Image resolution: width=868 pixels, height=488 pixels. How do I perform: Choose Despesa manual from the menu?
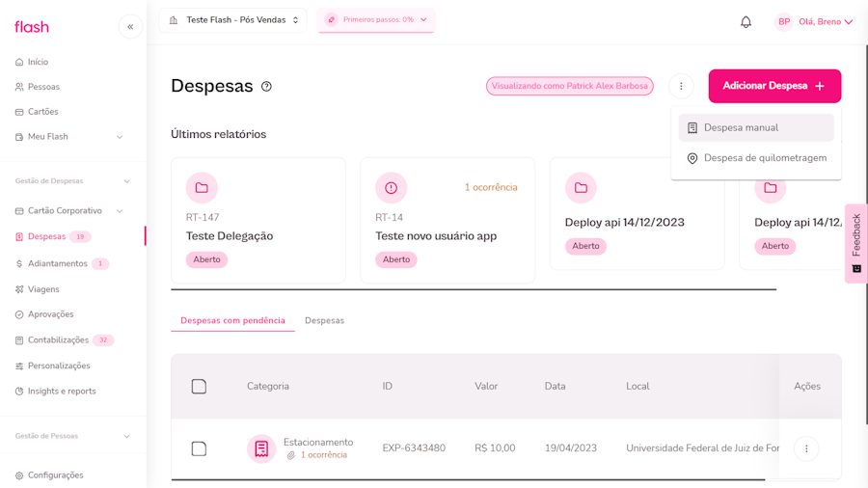741,127
